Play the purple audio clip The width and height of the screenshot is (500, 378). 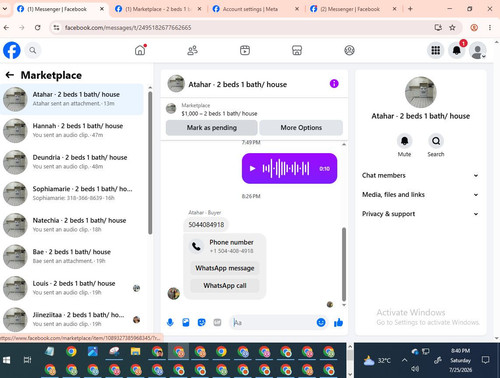pos(252,168)
